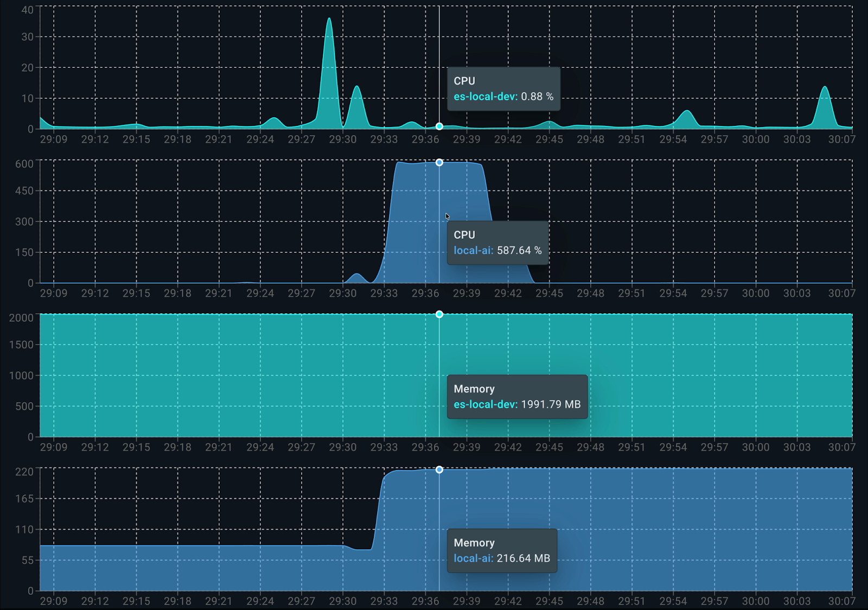Click the Memory tooltip showing es-local-dev 1991.79 MB
Image resolution: width=868 pixels, height=610 pixels.
(517, 397)
